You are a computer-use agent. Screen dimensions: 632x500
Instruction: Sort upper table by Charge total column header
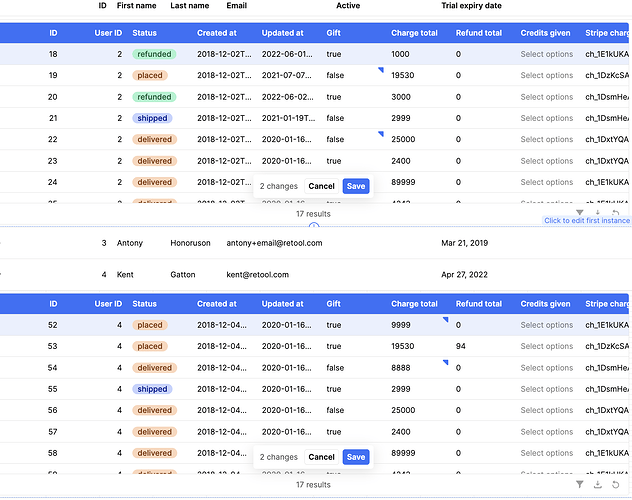click(x=414, y=33)
